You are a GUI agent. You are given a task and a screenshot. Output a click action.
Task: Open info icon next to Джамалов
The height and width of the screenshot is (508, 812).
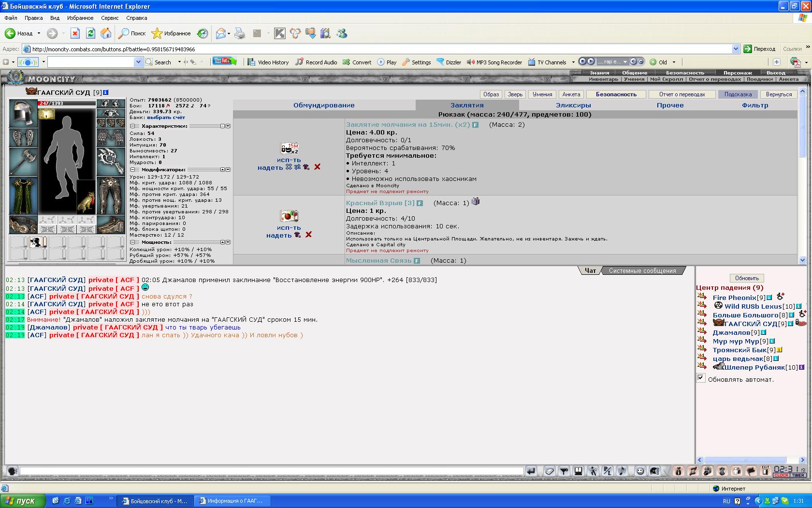click(x=764, y=332)
